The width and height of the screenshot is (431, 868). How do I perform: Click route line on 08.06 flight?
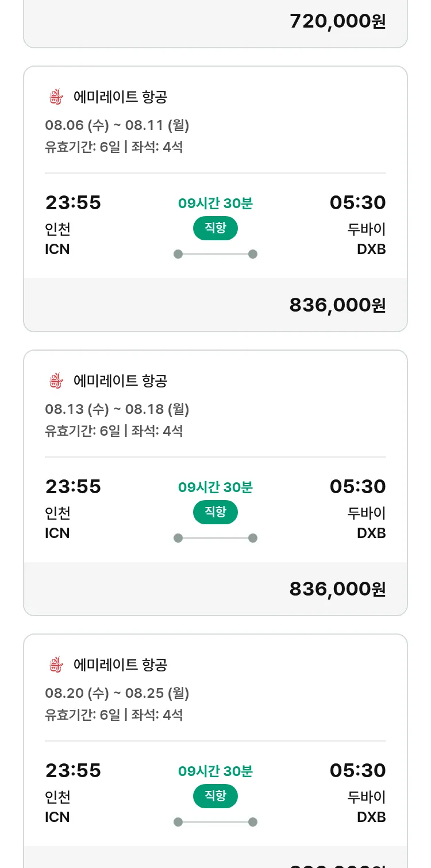[x=215, y=254]
